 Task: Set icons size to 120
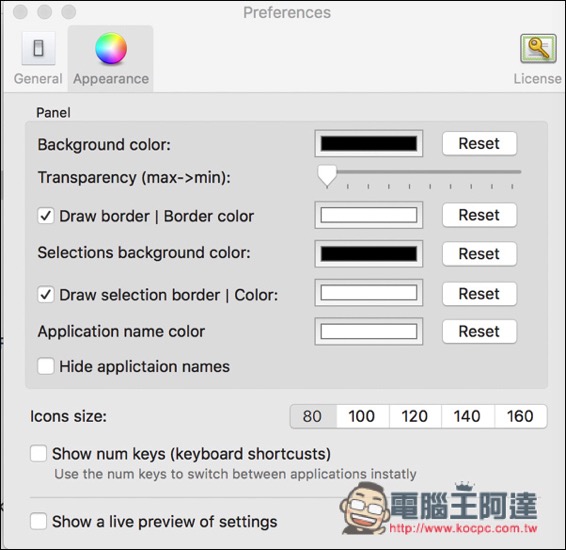415,416
